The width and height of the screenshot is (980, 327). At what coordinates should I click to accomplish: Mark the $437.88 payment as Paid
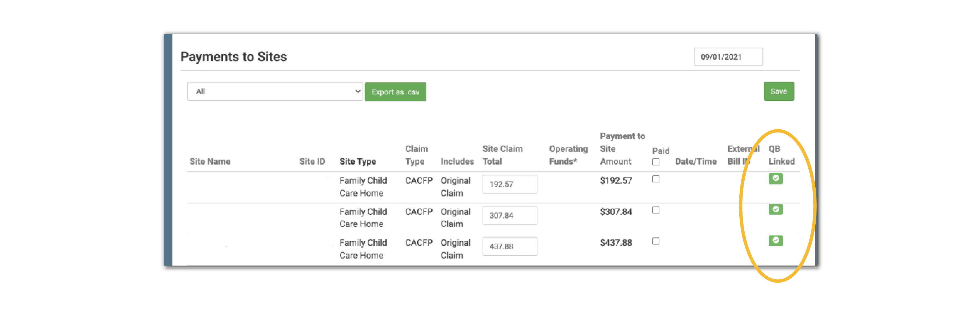click(656, 241)
